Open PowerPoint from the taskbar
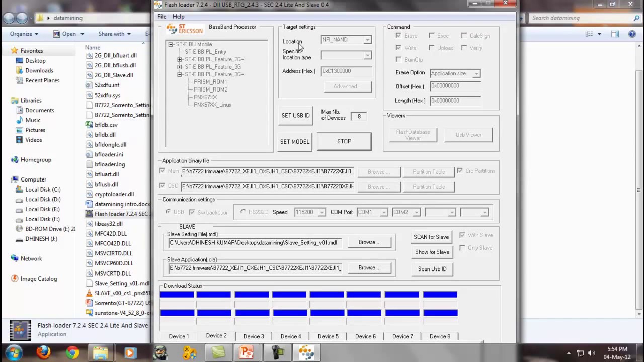The image size is (644, 362). pos(247,353)
